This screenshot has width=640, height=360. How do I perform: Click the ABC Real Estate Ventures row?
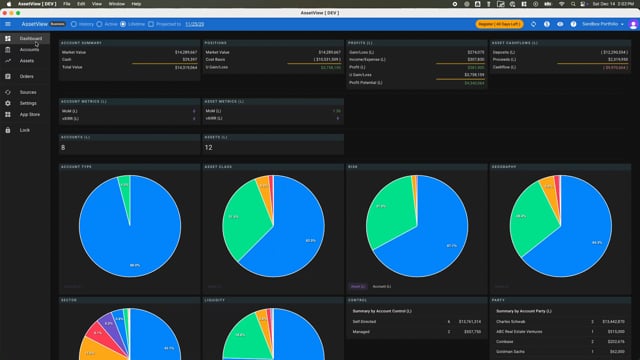560,332
